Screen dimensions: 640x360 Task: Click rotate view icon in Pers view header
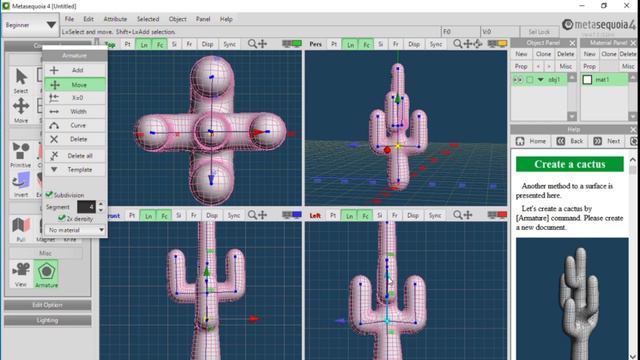coord(478,44)
